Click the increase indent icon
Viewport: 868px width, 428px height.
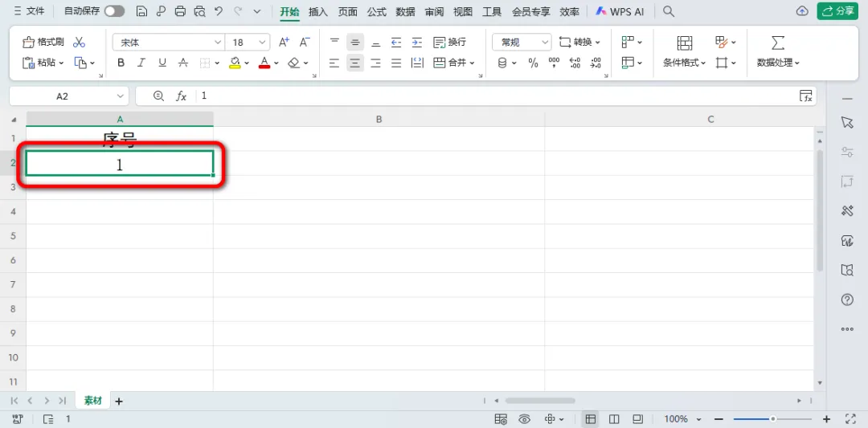point(417,42)
